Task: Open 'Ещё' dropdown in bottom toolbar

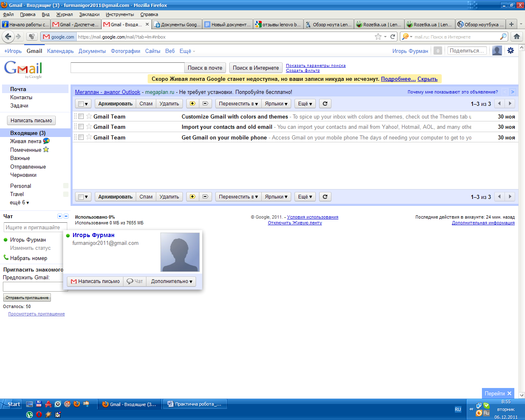Action: click(305, 197)
